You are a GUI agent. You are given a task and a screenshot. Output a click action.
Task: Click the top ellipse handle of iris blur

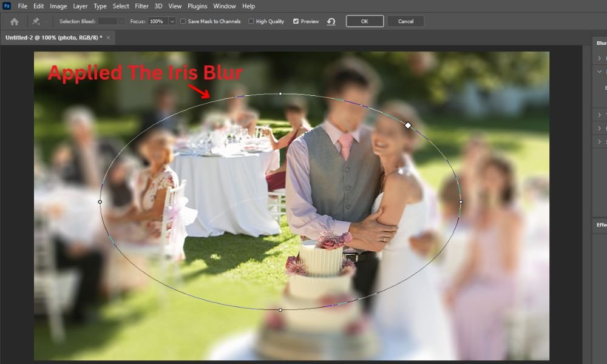pyautogui.click(x=280, y=93)
